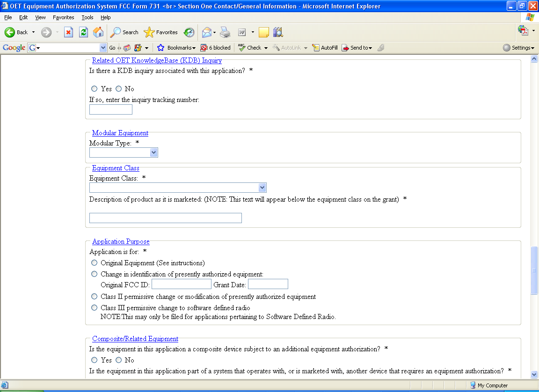Open the History icon in the toolbar
The width and height of the screenshot is (539, 392).
[189, 32]
